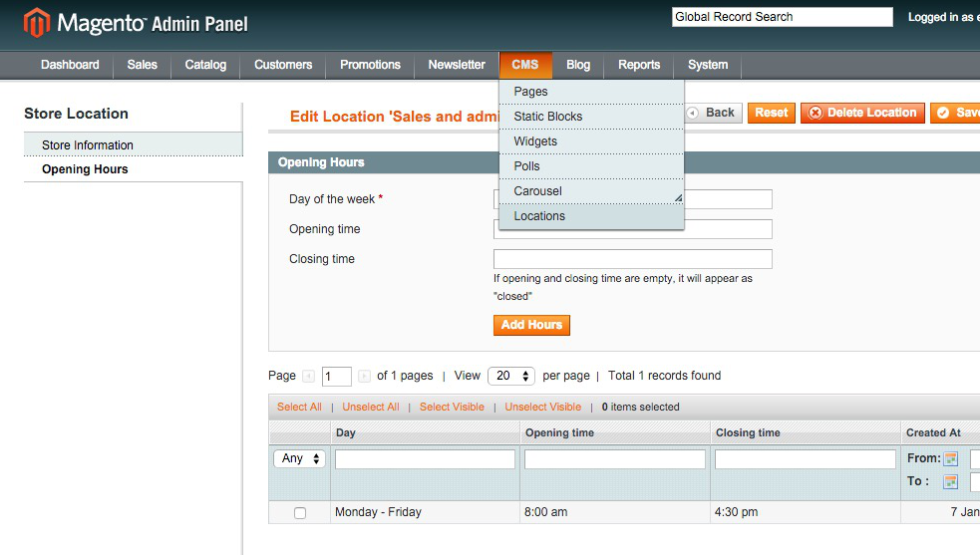Open the Created At 'To' calendar picker
This screenshot has height=555, width=980.
coord(951,482)
